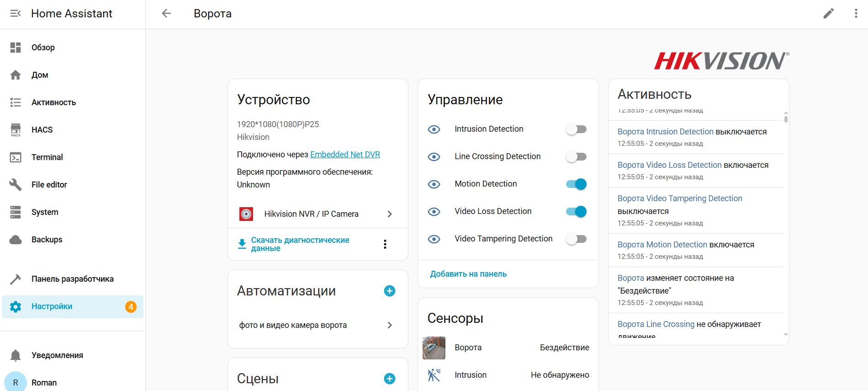868x391 pixels.
Task: Click the eye icon beside Intrusion Detection
Action: [x=434, y=129]
